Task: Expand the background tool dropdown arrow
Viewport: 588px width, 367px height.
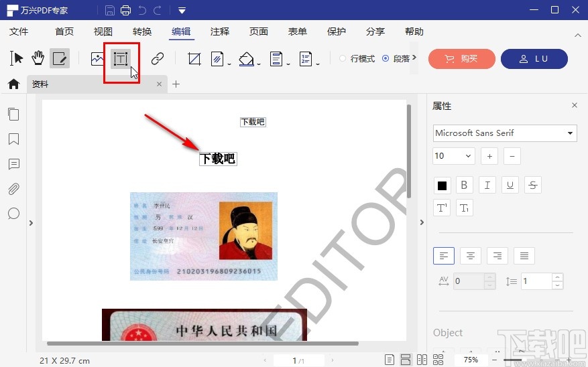Action: [x=259, y=64]
